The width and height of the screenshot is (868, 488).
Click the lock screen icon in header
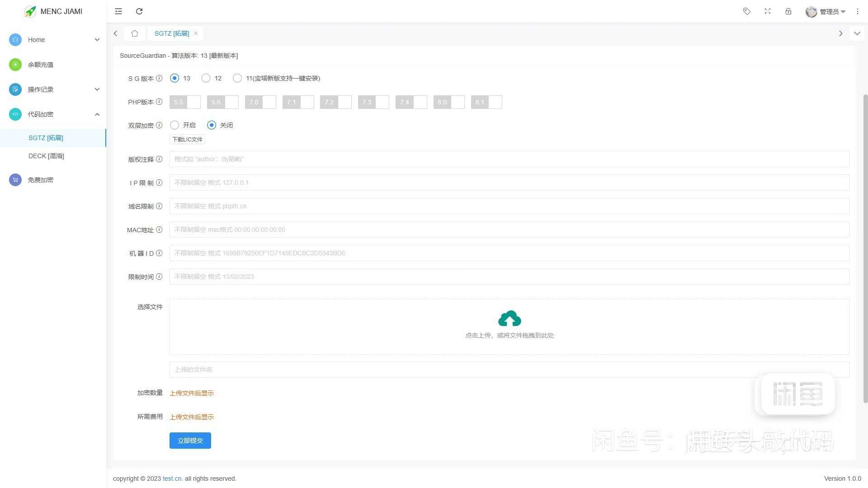click(x=788, y=11)
